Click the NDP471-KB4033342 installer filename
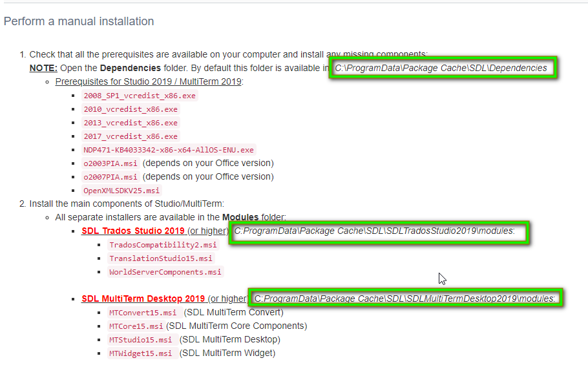The image size is (588, 367). (x=169, y=150)
